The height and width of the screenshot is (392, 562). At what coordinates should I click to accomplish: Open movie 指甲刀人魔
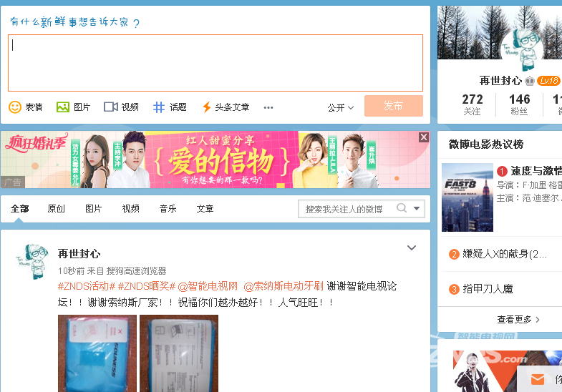coord(488,288)
